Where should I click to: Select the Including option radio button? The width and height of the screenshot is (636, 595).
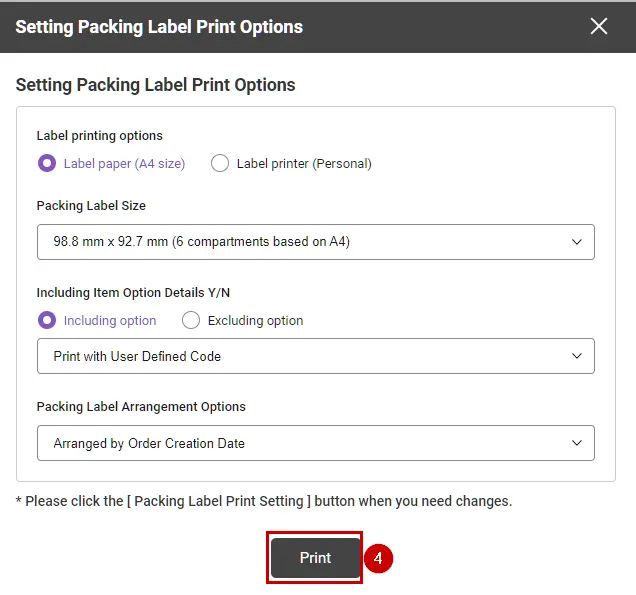point(46,321)
